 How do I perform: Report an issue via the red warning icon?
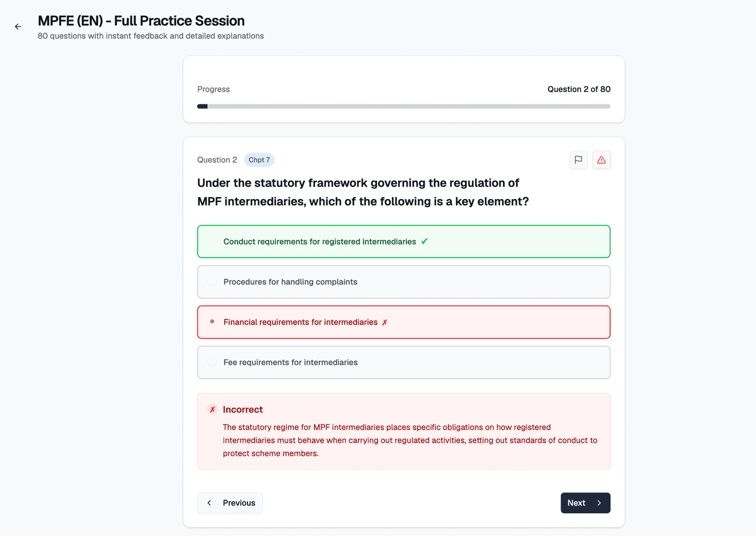(602, 160)
